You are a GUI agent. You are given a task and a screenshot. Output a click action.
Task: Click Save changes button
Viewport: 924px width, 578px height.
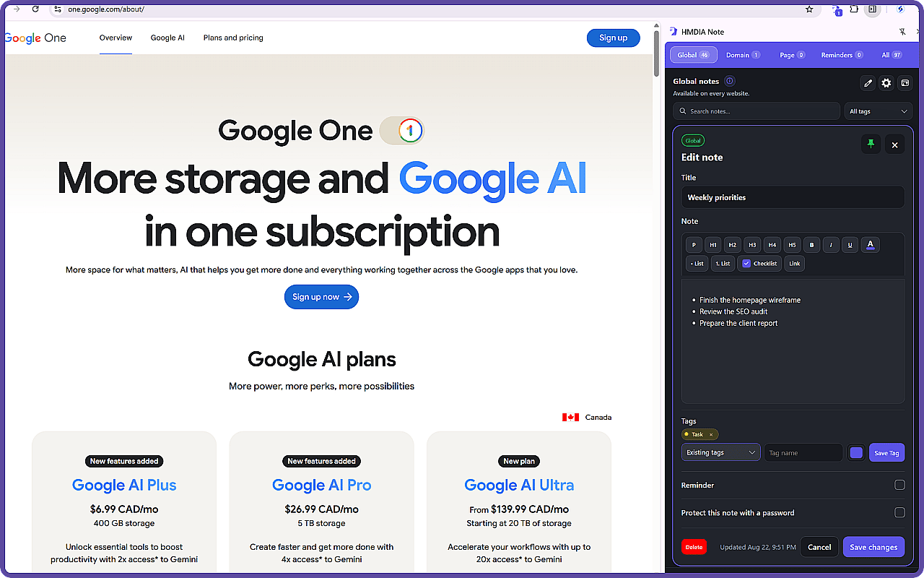[873, 547]
